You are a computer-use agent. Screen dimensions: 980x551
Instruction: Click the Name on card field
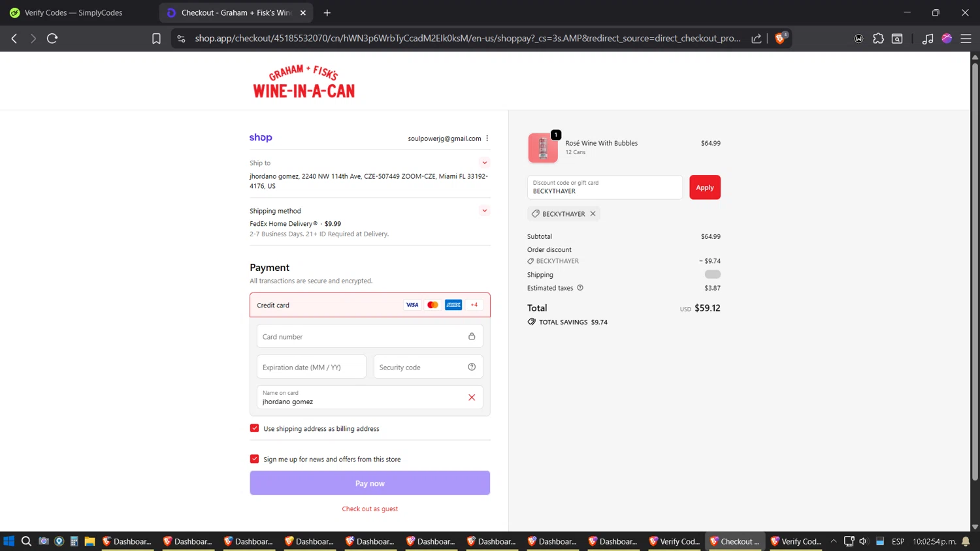click(370, 398)
